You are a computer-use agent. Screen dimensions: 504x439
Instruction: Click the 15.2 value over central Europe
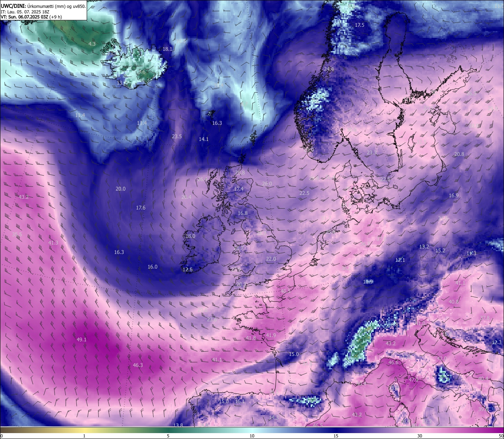click(440, 250)
